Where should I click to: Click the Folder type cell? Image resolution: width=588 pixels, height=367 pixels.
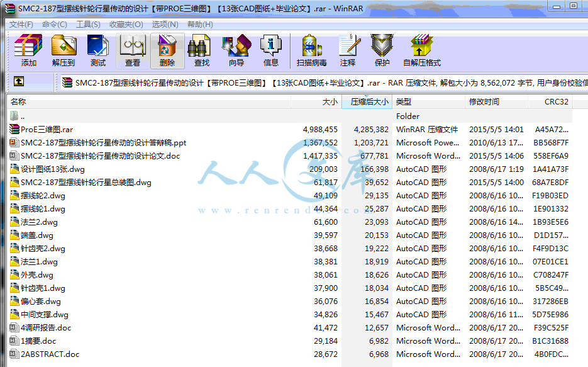click(408, 116)
